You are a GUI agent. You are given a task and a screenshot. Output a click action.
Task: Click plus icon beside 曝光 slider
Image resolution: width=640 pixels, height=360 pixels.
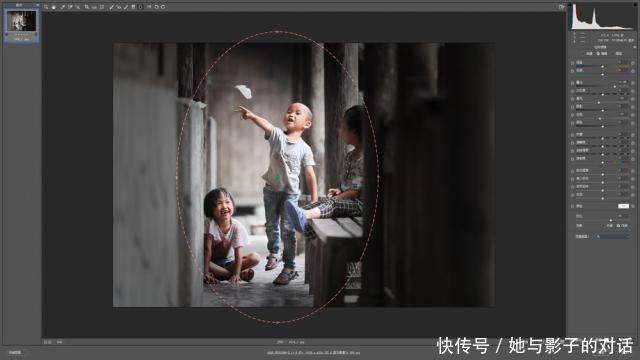[633, 83]
